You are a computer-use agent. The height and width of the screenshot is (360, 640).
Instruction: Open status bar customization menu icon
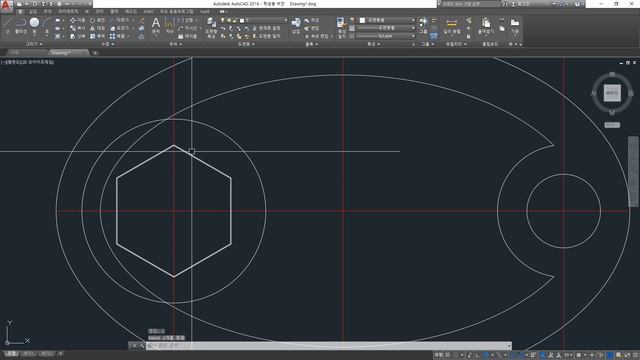click(635, 355)
